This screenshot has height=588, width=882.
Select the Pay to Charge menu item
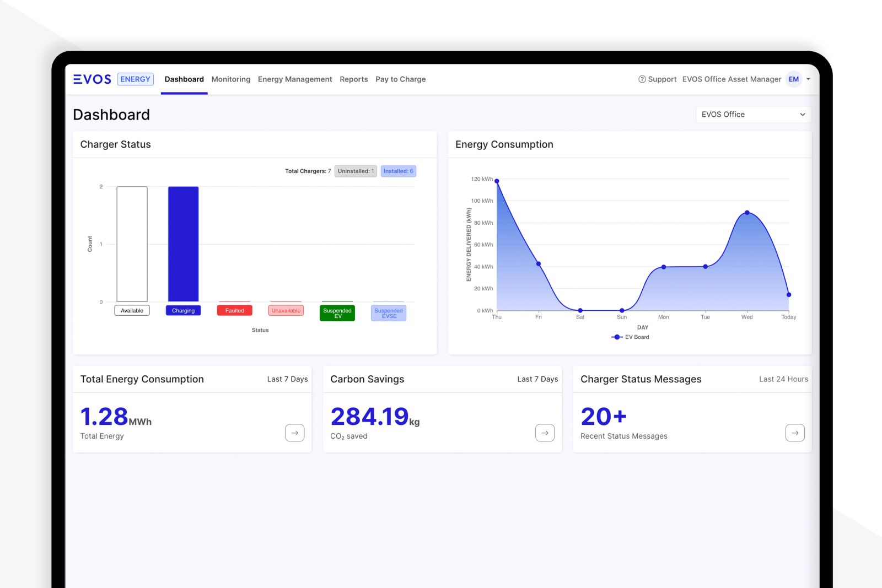click(x=400, y=79)
